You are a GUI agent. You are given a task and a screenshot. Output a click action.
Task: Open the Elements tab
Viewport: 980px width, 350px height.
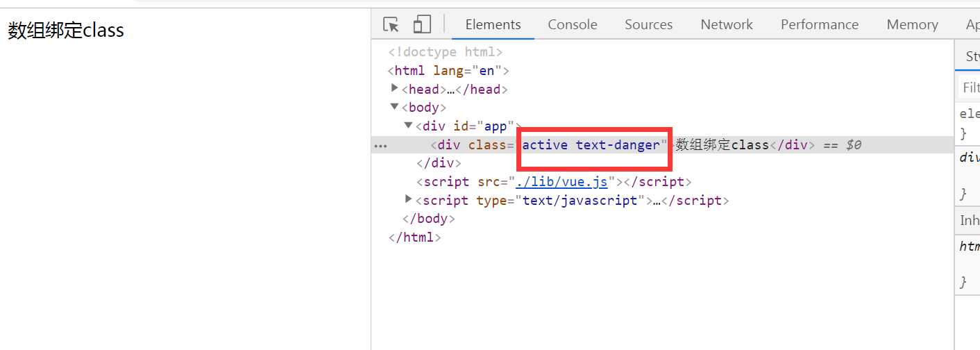click(x=493, y=24)
